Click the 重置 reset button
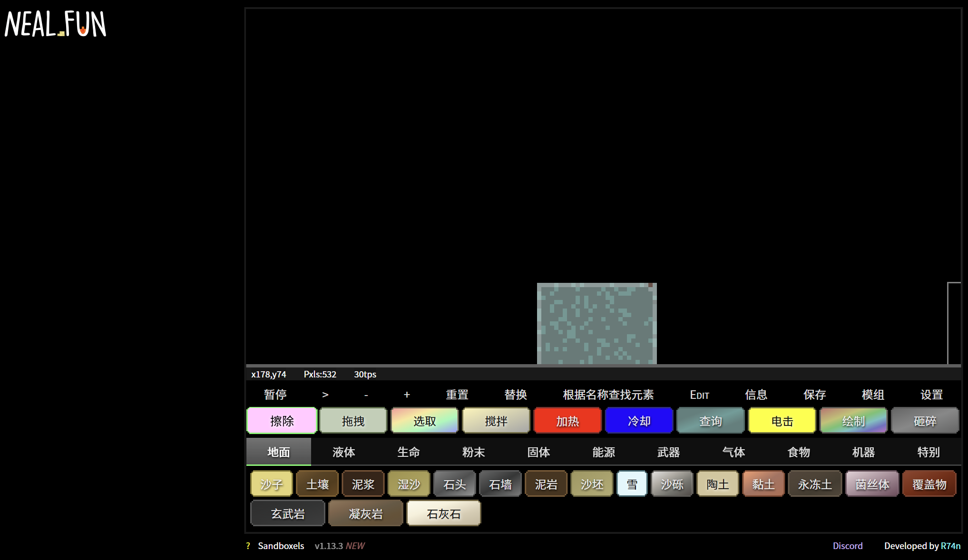Image resolution: width=968 pixels, height=560 pixels. [x=457, y=395]
